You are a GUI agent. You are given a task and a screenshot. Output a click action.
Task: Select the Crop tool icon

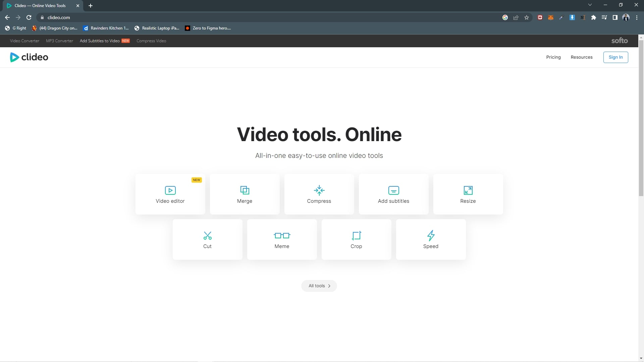coord(356,236)
